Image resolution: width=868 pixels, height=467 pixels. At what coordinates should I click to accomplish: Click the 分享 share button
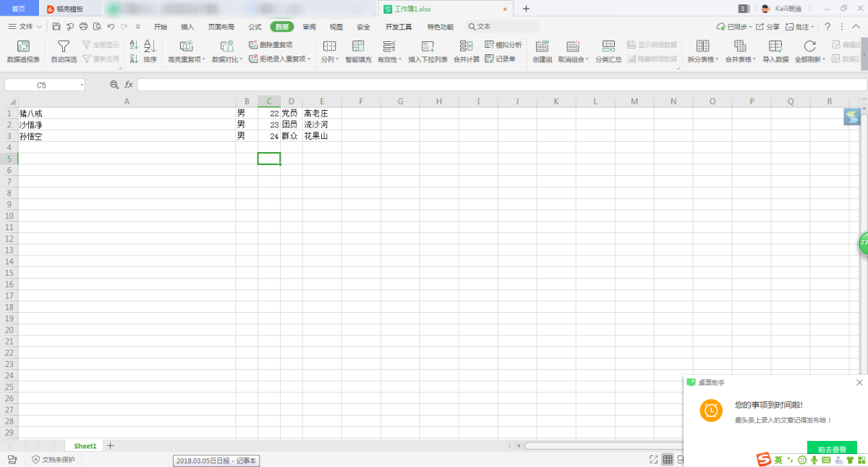coord(768,27)
